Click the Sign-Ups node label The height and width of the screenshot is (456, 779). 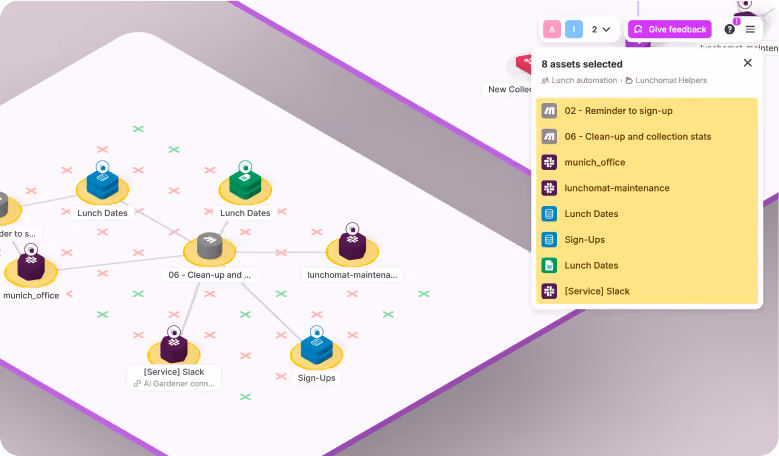click(316, 378)
